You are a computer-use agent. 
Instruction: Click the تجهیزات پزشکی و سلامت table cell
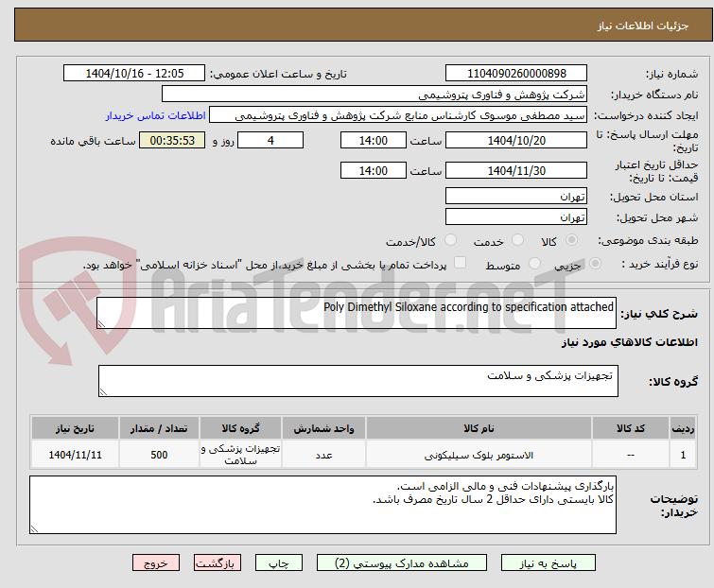point(240,455)
